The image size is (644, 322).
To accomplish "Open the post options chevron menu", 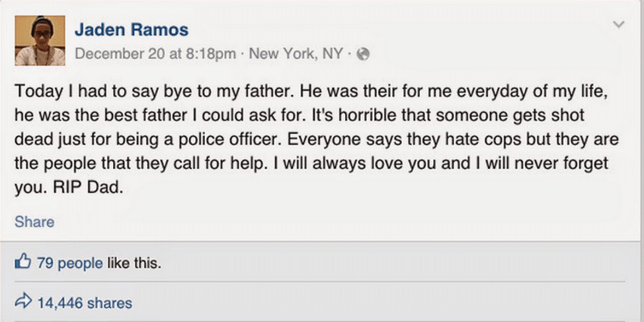I will (x=619, y=25).
